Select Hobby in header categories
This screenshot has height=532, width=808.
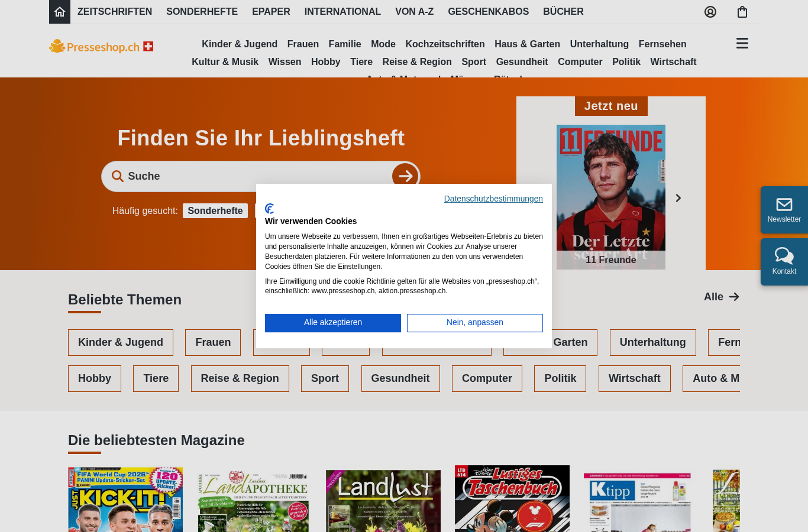[326, 62]
